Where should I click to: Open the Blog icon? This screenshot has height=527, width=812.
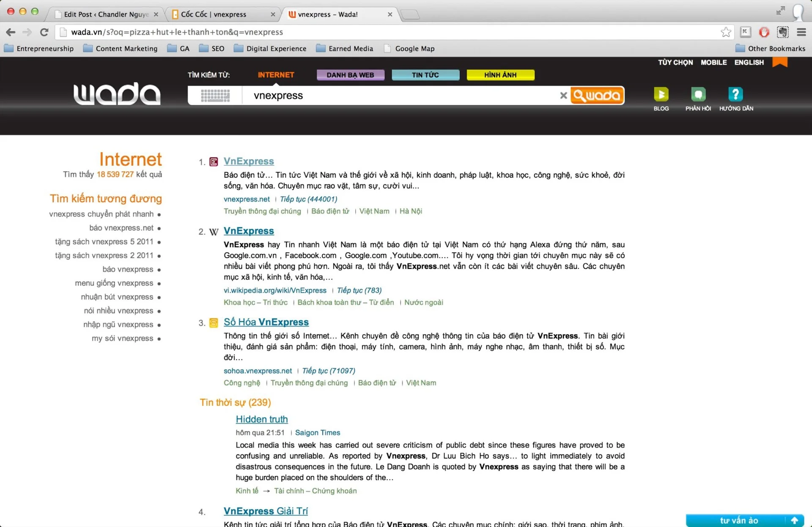click(661, 94)
